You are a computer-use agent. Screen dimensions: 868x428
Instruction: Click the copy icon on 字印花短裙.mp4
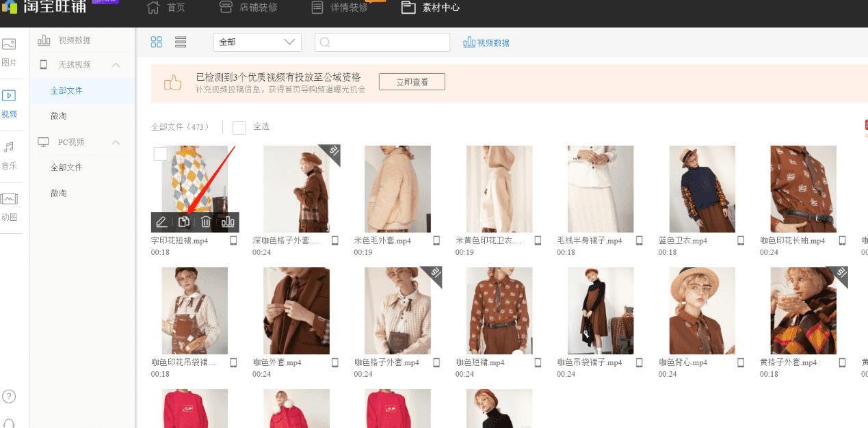point(183,222)
